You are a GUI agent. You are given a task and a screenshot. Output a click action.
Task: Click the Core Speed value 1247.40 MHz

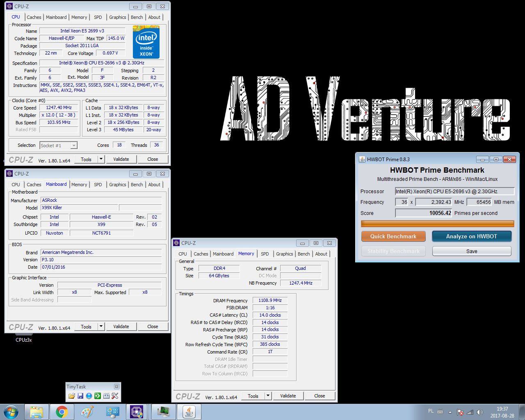(59, 107)
